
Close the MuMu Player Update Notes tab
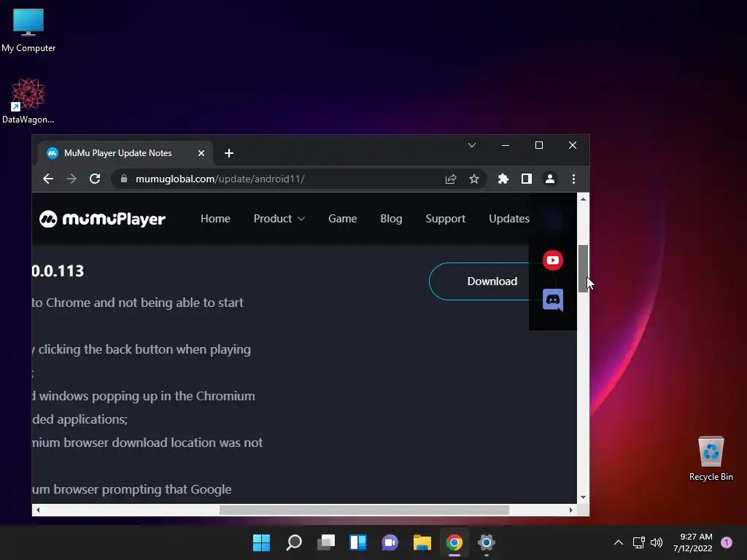coord(201,153)
